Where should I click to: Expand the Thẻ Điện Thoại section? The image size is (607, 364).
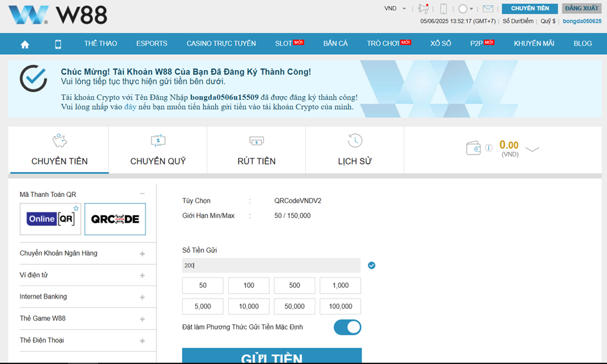pyautogui.click(x=143, y=341)
